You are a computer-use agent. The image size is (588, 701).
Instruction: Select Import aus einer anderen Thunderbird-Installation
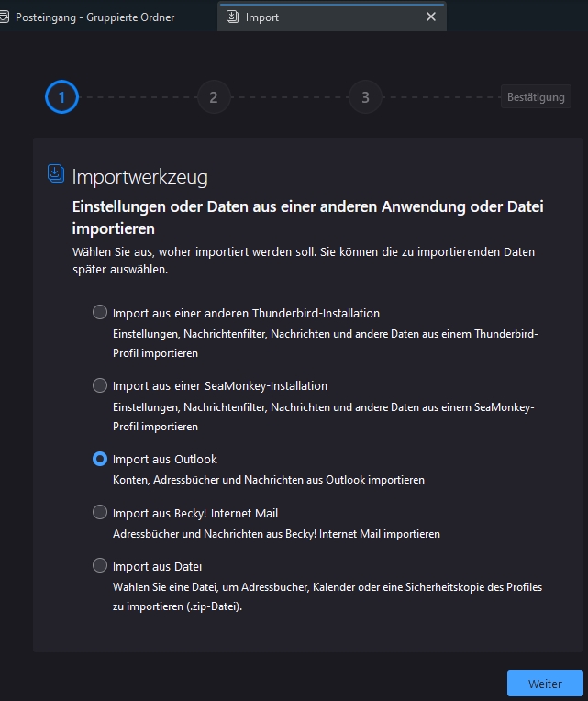coord(100,313)
